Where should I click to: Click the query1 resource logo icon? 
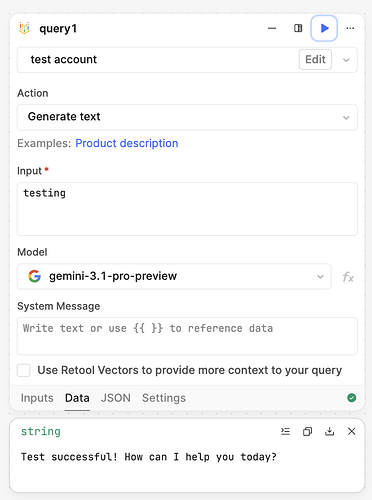click(x=24, y=28)
